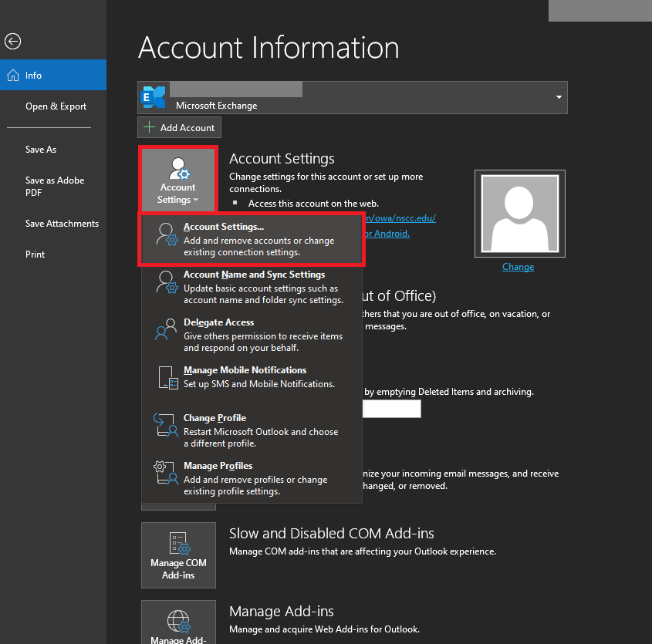
Task: Click the Manage Add-ins button
Action: click(178, 622)
